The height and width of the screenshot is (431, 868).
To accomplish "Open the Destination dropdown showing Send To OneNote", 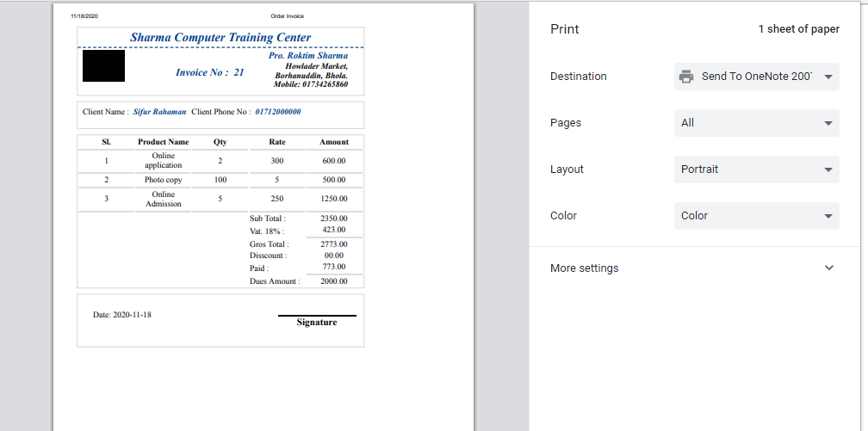I will (x=756, y=77).
